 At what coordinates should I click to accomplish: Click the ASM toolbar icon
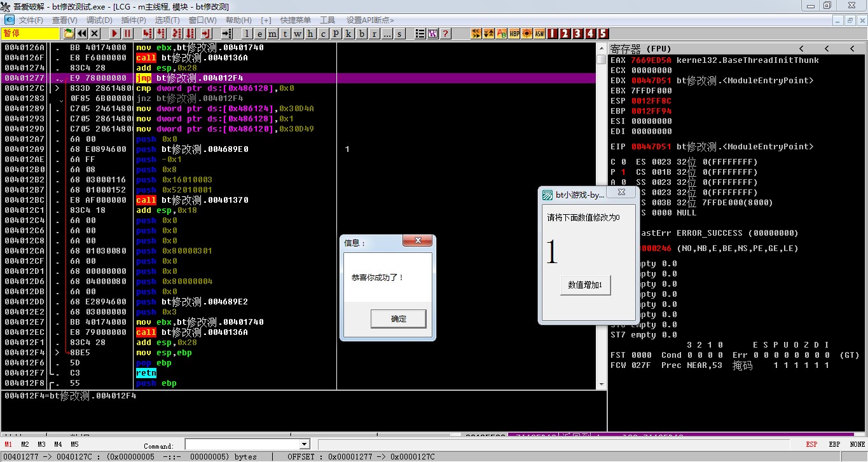click(539, 34)
